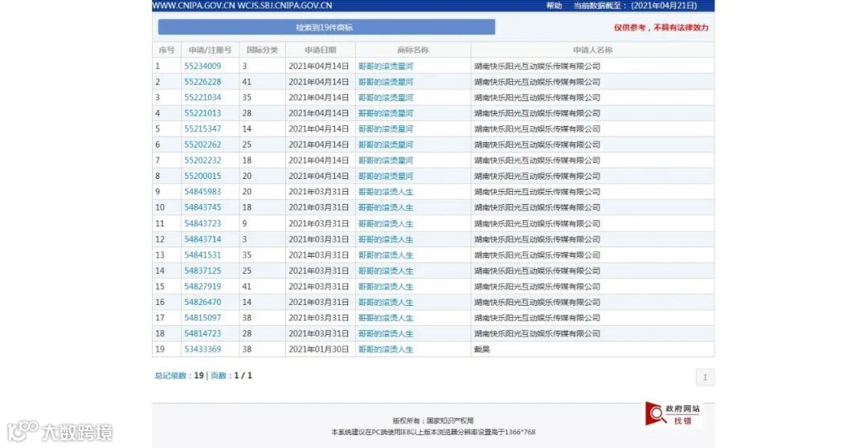Open 哥哥的滚烫人生 link in row 17
This screenshot has width=868, height=448.
[386, 318]
